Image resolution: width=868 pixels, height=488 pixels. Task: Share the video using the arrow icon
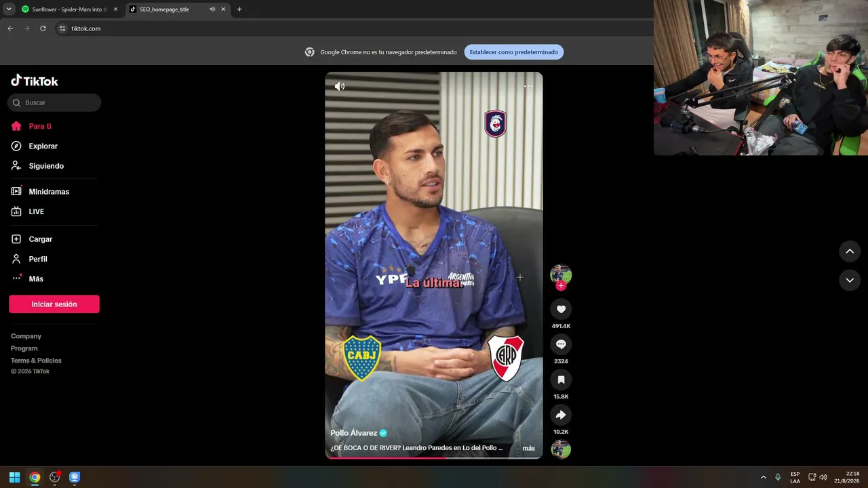click(561, 415)
